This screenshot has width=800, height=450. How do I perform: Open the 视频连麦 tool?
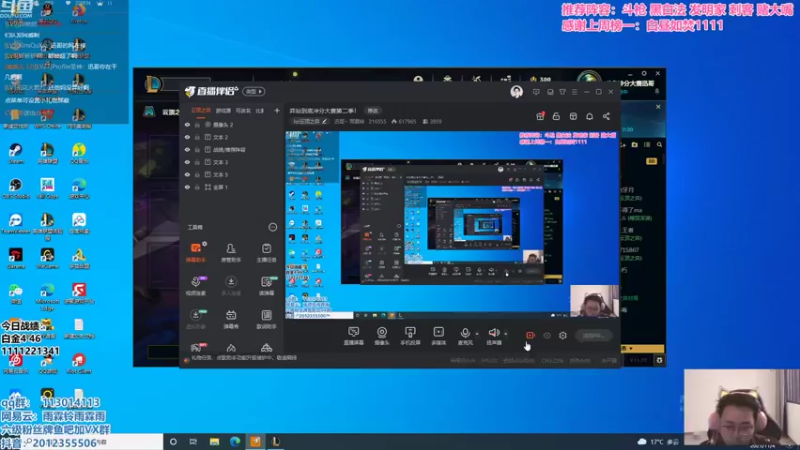coord(195,286)
